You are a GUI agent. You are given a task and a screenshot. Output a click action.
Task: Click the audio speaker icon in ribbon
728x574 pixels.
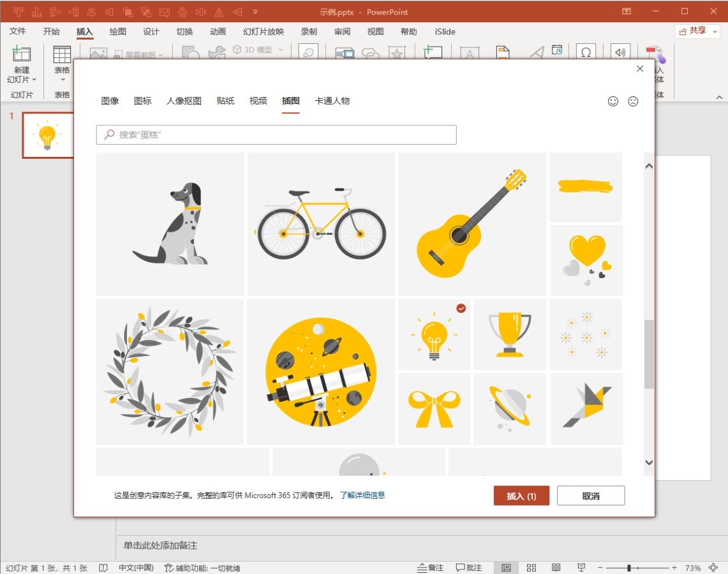click(x=620, y=52)
